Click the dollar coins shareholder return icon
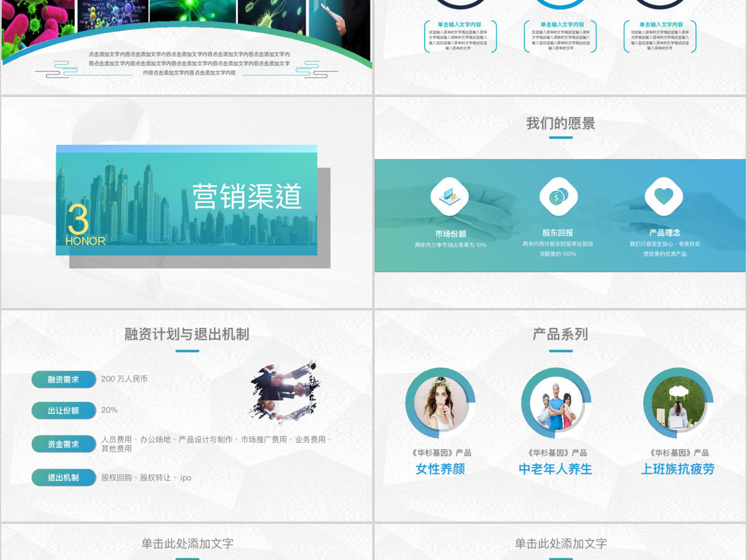Image resolution: width=747 pixels, height=560 pixels. 558,197
